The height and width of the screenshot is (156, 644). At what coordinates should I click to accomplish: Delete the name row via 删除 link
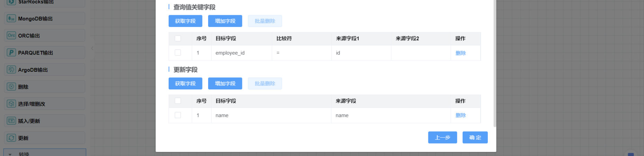pyautogui.click(x=460, y=115)
